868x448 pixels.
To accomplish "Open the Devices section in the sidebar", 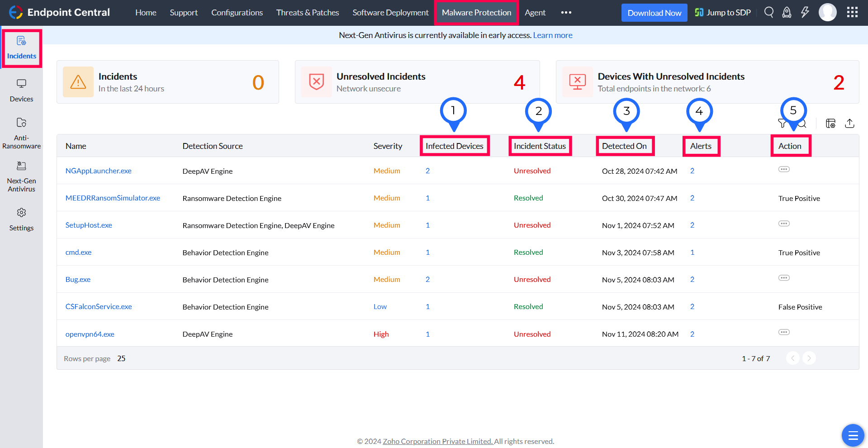I will (x=21, y=90).
